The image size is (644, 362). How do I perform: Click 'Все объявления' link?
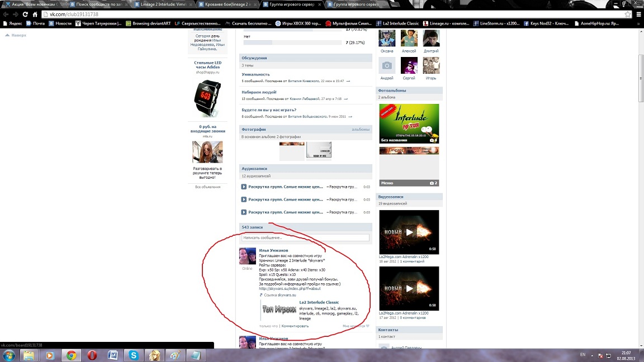207,187
